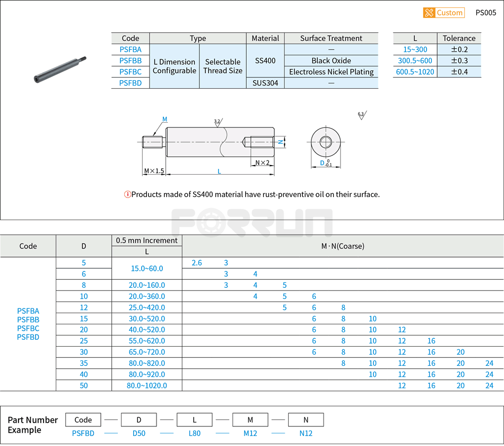The width and height of the screenshot is (504, 446).
Task: Select the PSFBC code option
Action: [x=130, y=72]
